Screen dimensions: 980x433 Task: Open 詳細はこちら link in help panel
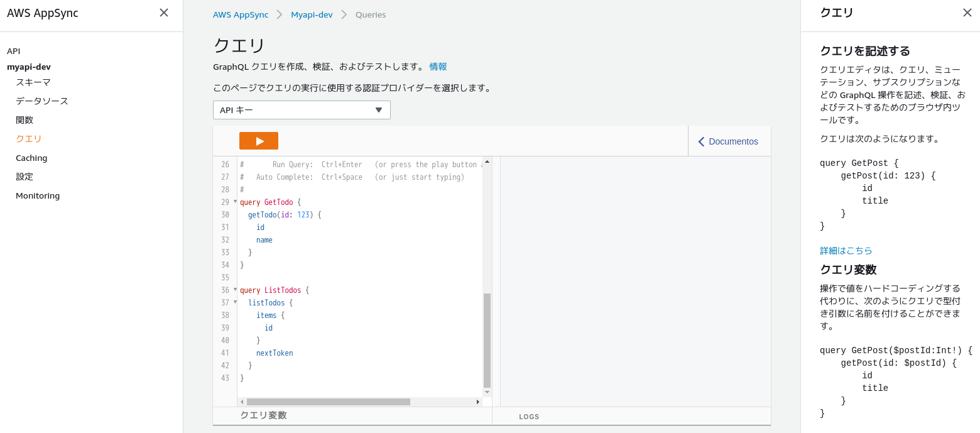coord(846,251)
